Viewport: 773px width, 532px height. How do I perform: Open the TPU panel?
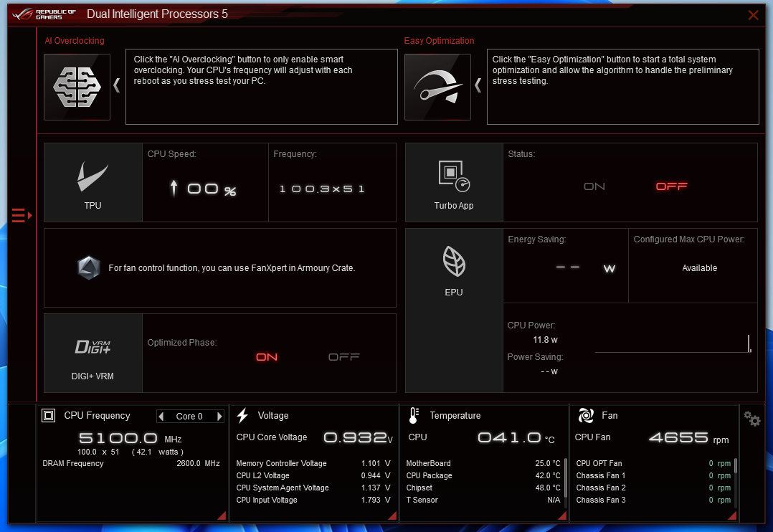tap(93, 182)
